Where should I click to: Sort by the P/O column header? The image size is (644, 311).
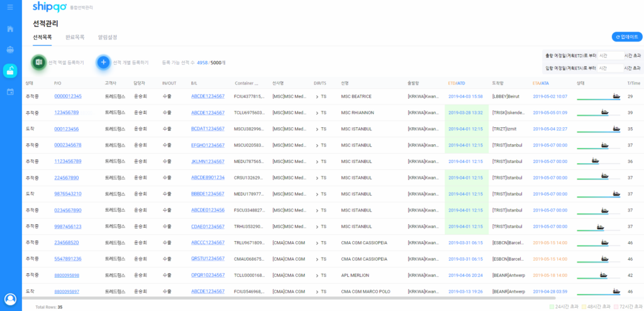coord(57,83)
